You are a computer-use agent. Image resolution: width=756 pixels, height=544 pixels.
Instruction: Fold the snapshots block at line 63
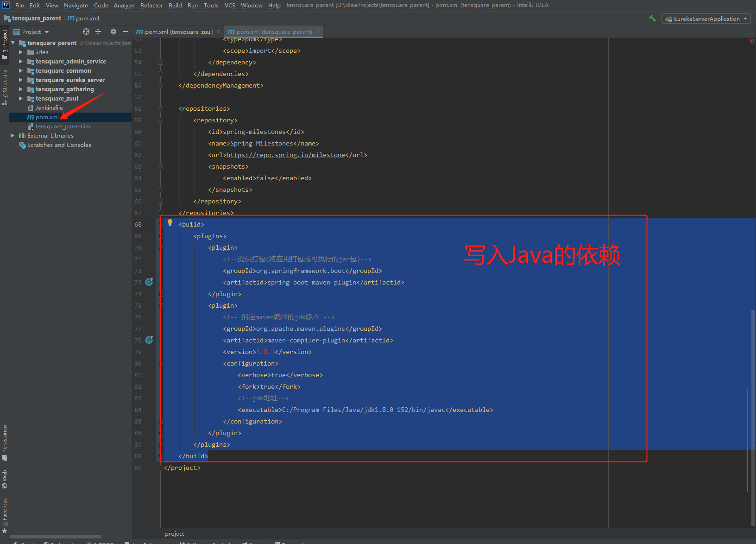(x=160, y=166)
